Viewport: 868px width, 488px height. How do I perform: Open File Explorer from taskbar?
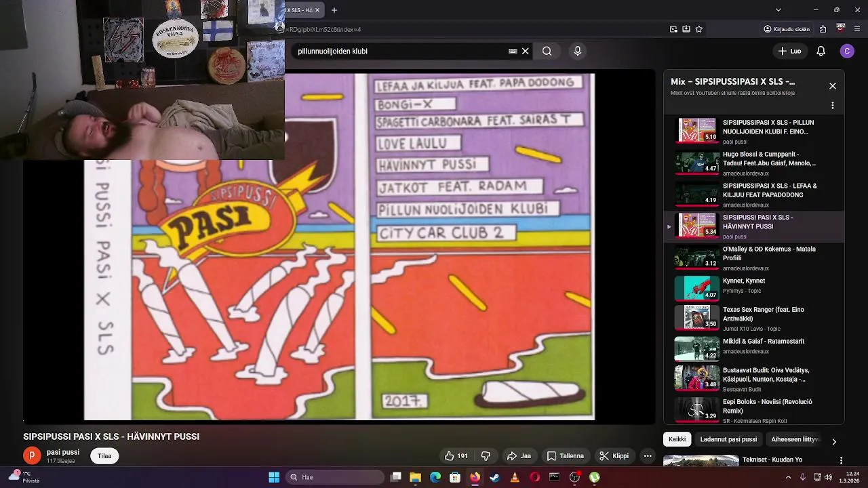click(416, 477)
